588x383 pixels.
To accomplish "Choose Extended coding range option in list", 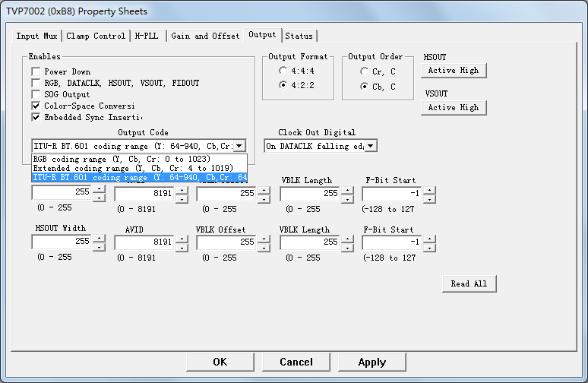I will coord(140,168).
